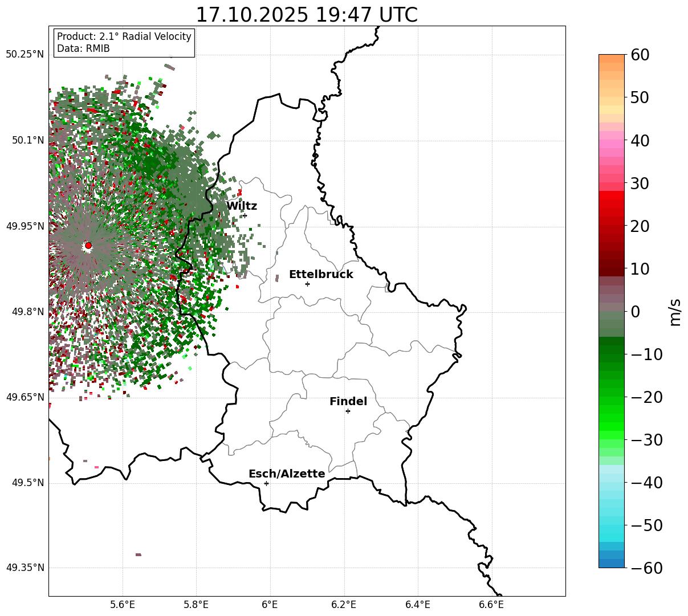
Task: Click the 6°E longitude tick label
Action: click(270, 605)
